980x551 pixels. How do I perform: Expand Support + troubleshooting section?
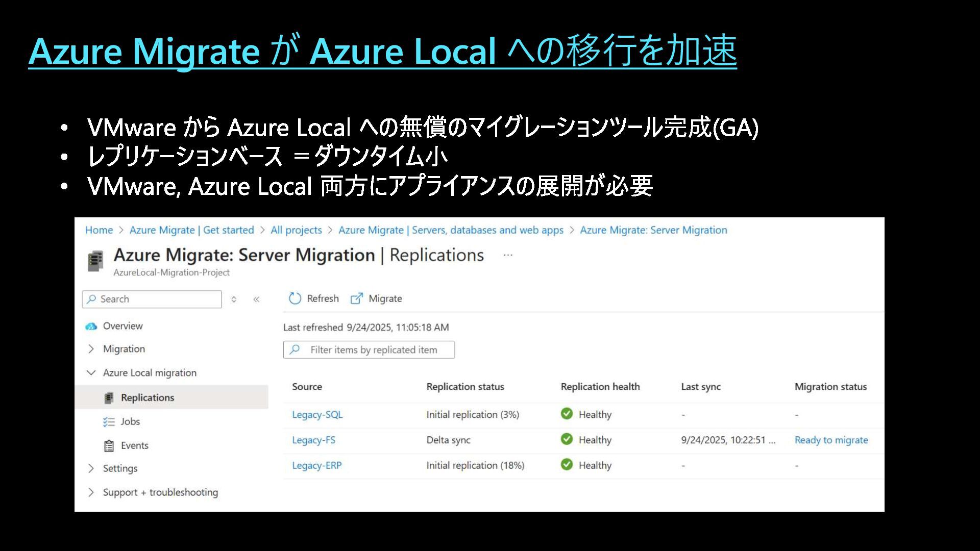pyautogui.click(x=91, y=492)
